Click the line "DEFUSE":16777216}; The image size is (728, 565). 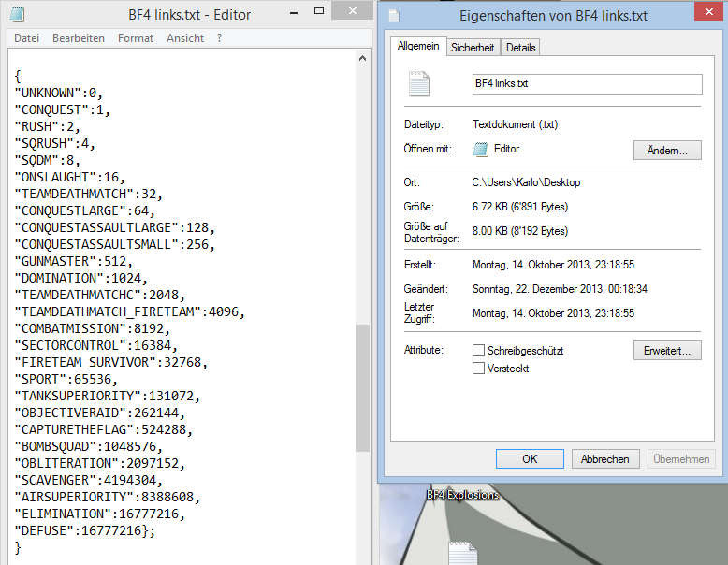pos(85,530)
